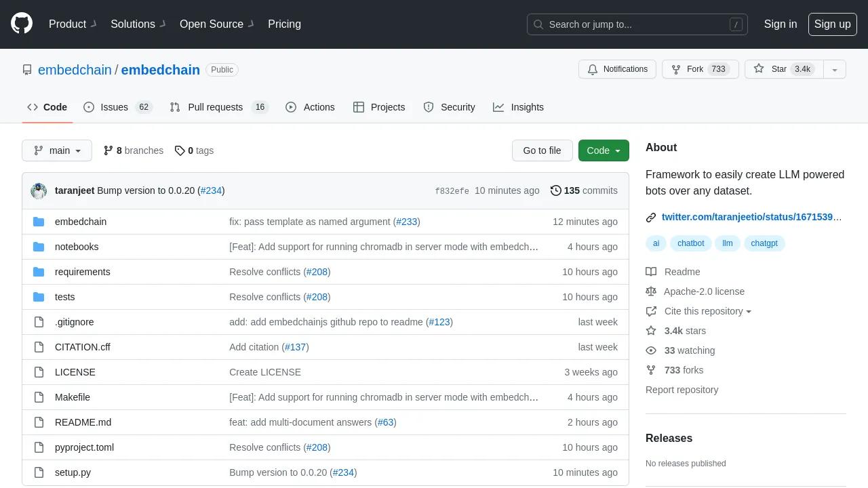Image resolution: width=868 pixels, height=488 pixels.
Task: Open the star lists dropdown arrow
Action: click(x=835, y=69)
